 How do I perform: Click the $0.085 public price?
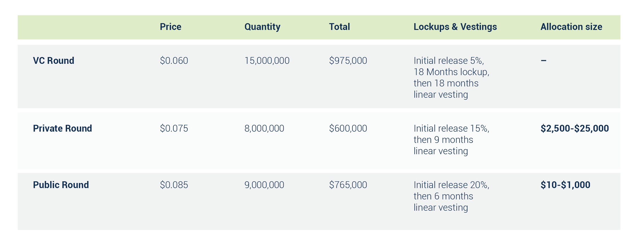pyautogui.click(x=174, y=185)
